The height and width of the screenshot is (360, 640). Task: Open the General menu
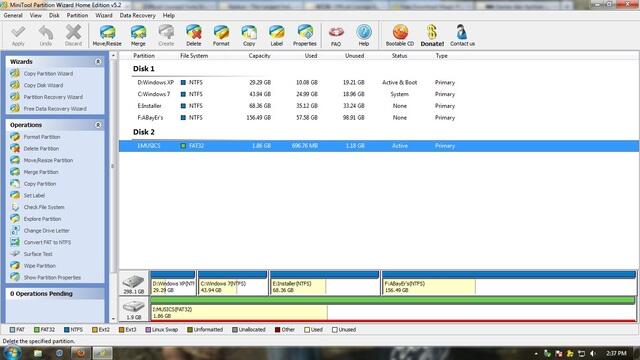click(13, 16)
